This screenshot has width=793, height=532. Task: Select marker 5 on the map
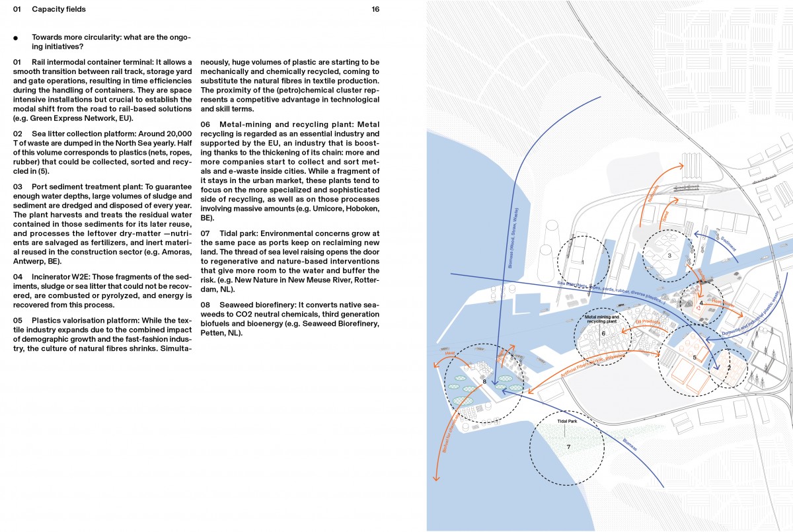tap(695, 358)
